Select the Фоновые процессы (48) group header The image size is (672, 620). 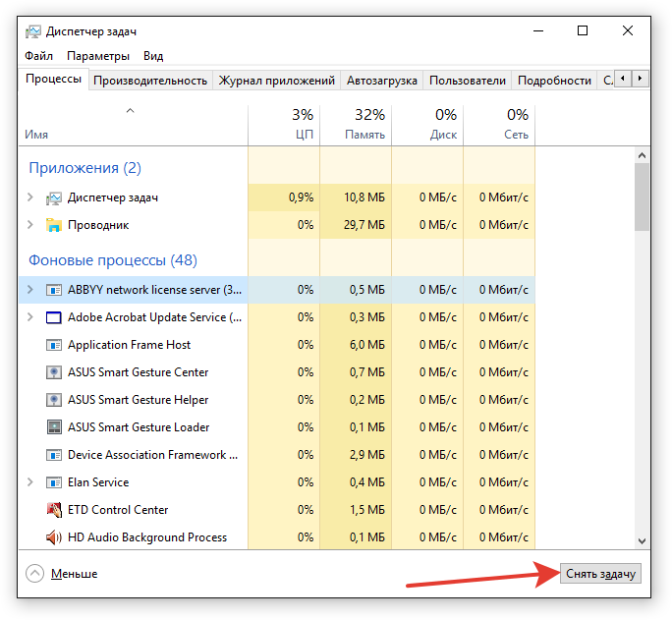(113, 260)
